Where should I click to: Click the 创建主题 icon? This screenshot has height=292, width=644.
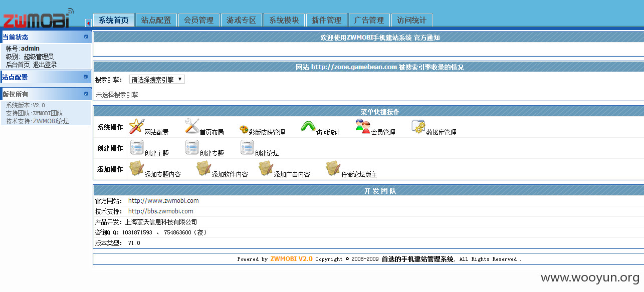137,147
